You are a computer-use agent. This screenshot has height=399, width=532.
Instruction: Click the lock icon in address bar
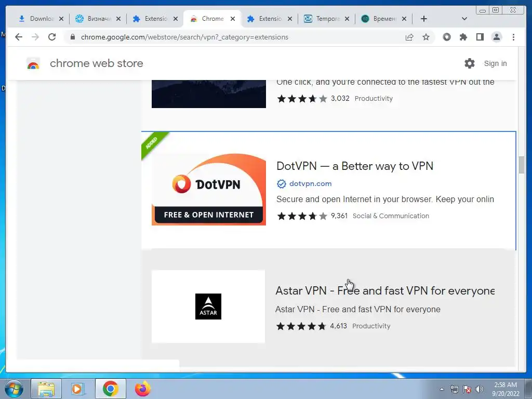[x=73, y=37]
